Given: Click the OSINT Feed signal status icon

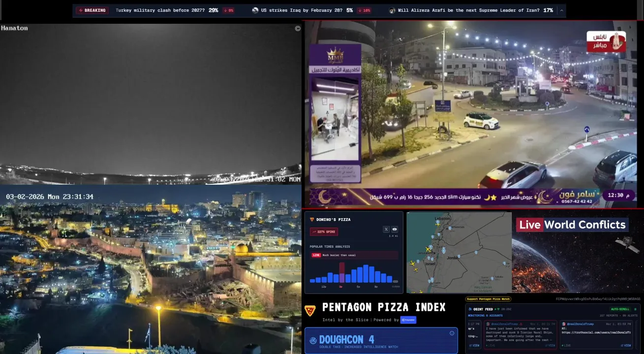Looking at the screenshot, I should 498,309.
